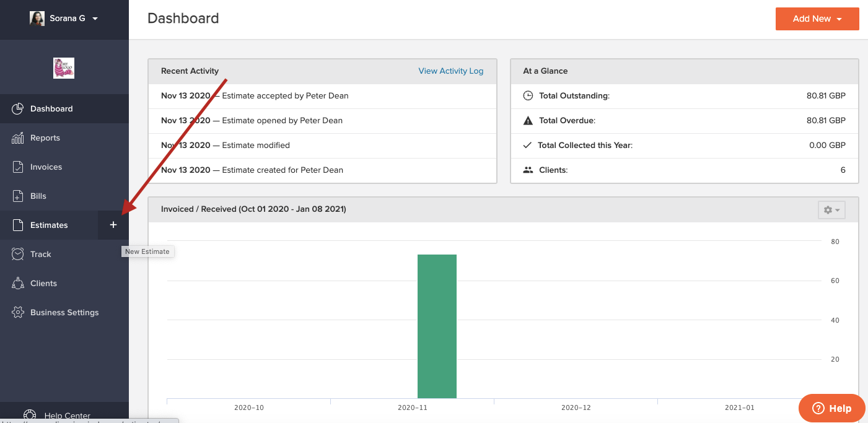Click the 'Estimate modified' activity row
The height and width of the screenshot is (423, 868).
[x=322, y=146]
